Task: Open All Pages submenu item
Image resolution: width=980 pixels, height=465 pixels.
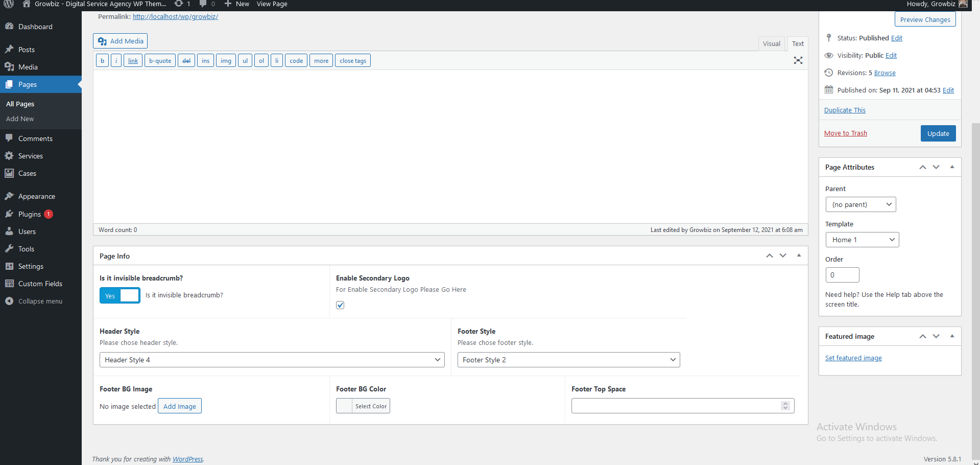Action: 20,104
